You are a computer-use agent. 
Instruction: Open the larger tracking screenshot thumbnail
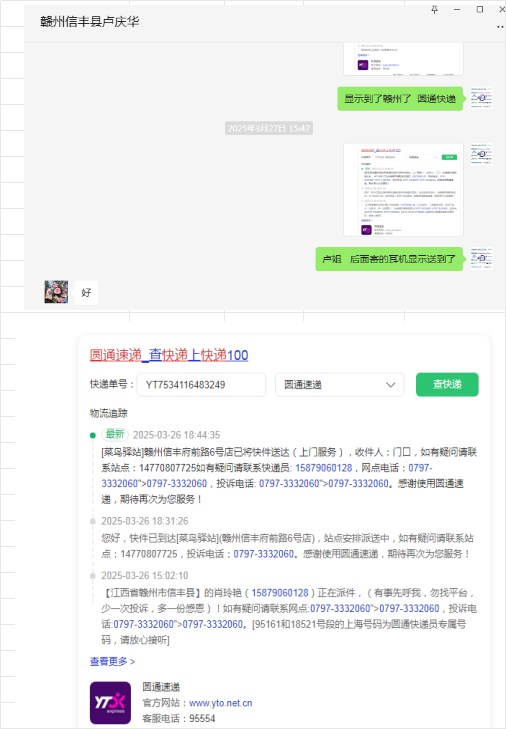click(403, 190)
